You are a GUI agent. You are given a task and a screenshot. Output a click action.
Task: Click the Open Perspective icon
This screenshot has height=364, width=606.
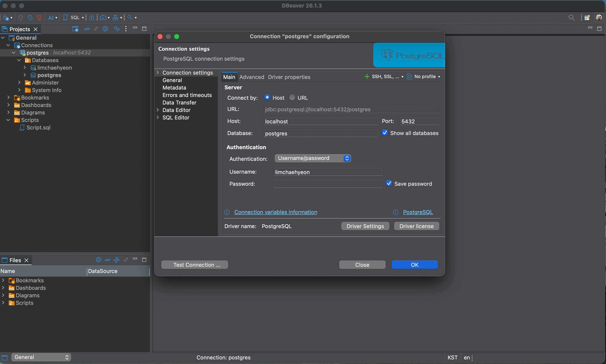[587, 18]
